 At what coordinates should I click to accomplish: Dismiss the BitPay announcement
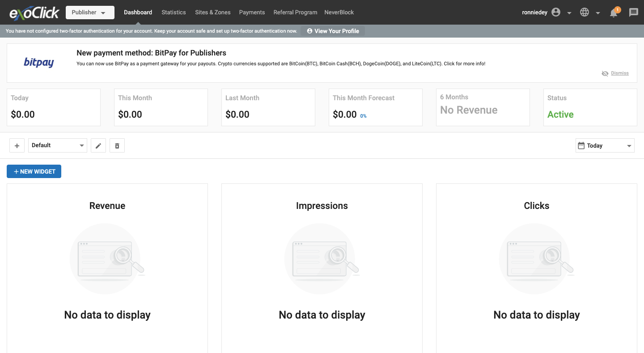click(x=620, y=73)
